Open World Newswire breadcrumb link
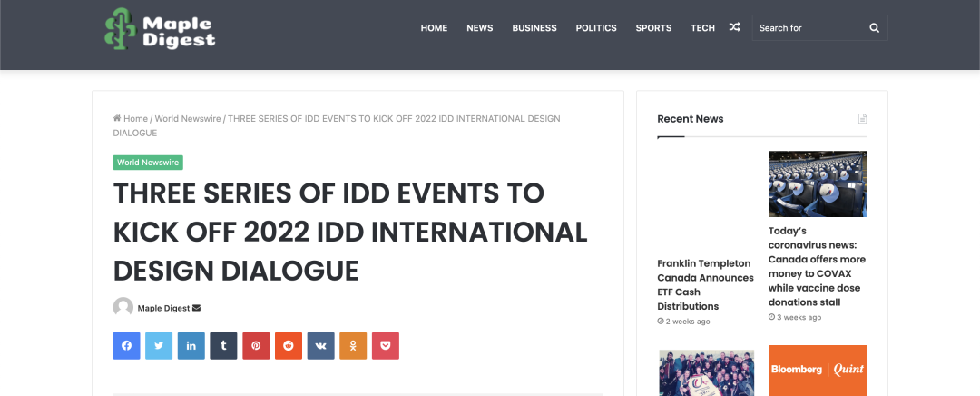Screen dimensions: 980x396 (188, 118)
